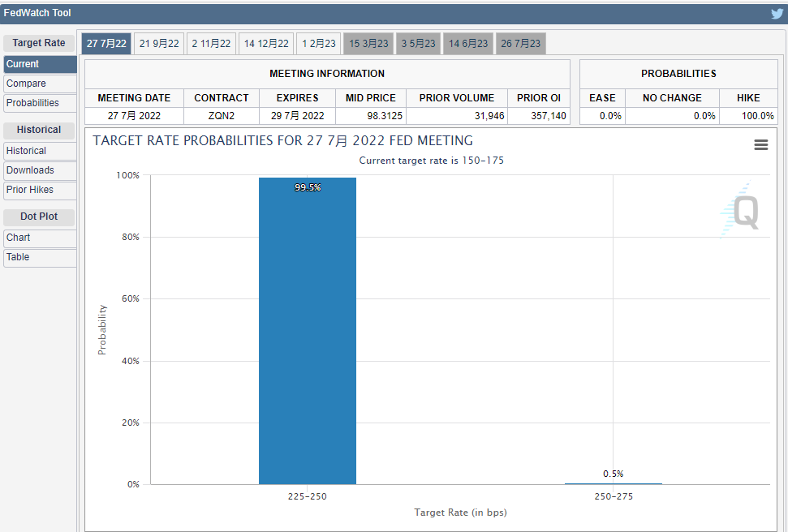Image resolution: width=788 pixels, height=532 pixels.
Task: Open the chart hamburger menu
Action: 760,144
